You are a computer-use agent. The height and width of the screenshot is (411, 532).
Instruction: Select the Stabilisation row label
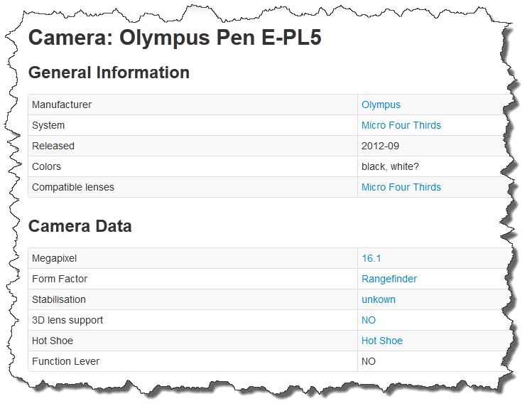[x=59, y=299]
